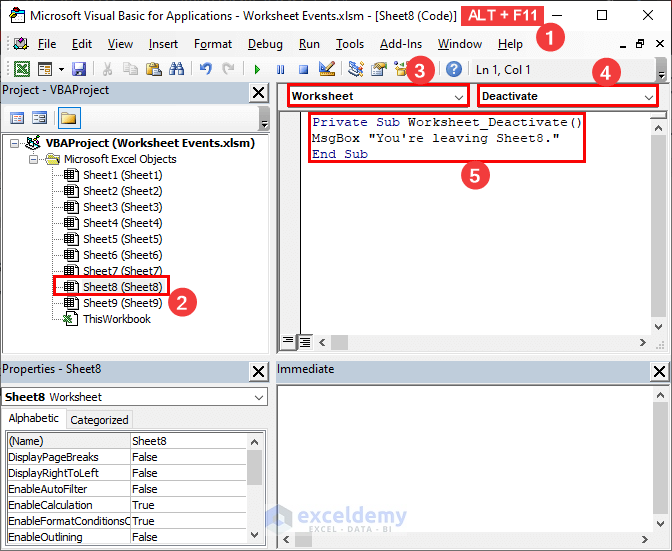Click the Paste clipboard icon
The image size is (672, 551).
(x=153, y=69)
